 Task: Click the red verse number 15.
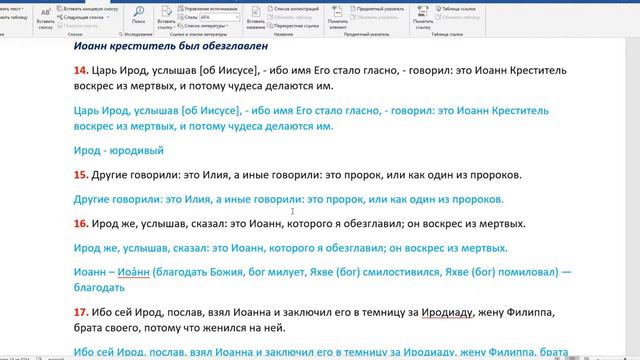[81, 175]
